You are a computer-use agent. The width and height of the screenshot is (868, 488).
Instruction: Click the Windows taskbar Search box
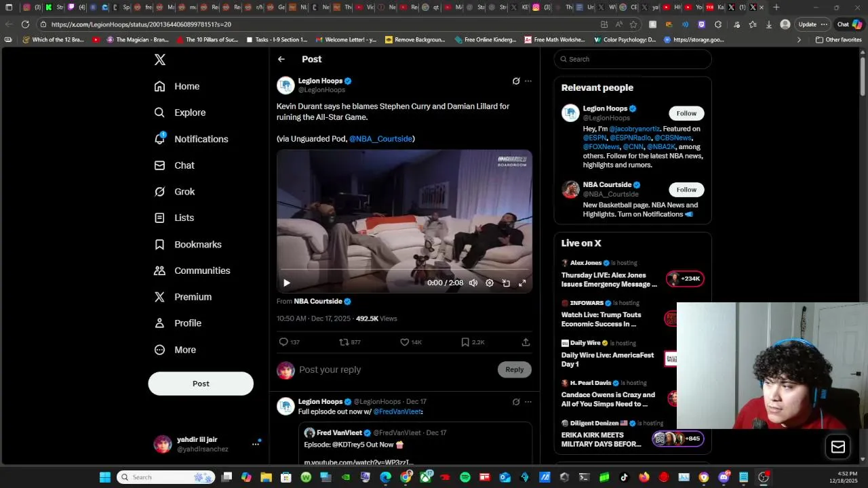[167, 477]
